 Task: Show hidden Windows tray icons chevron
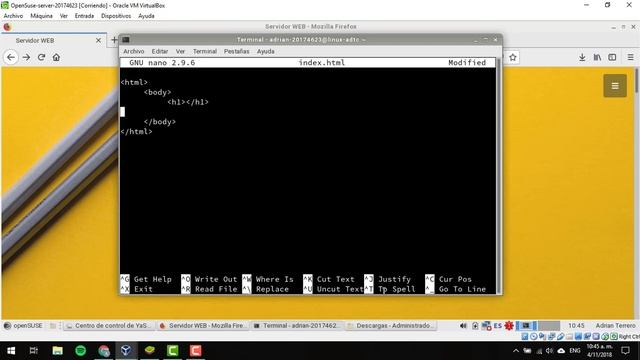tap(516, 351)
